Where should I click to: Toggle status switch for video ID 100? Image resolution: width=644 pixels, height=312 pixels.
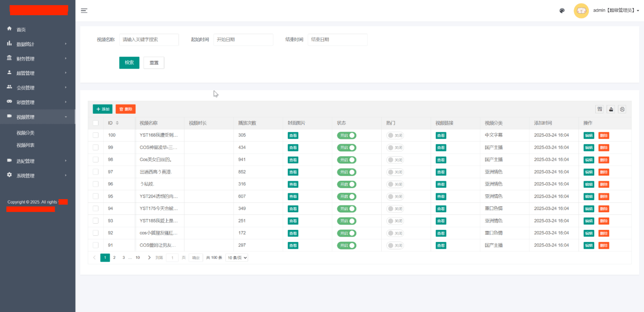347,135
